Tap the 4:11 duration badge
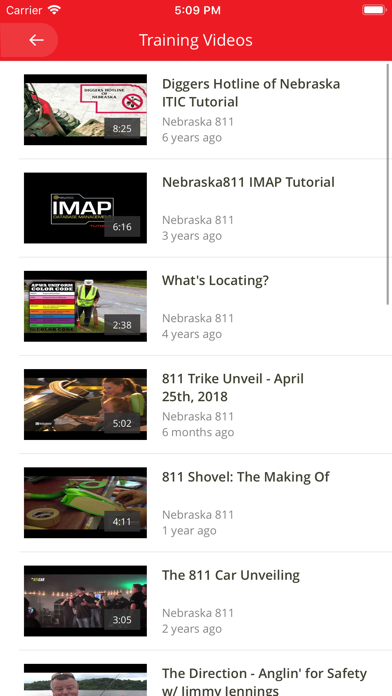The image size is (392, 696). 122,522
